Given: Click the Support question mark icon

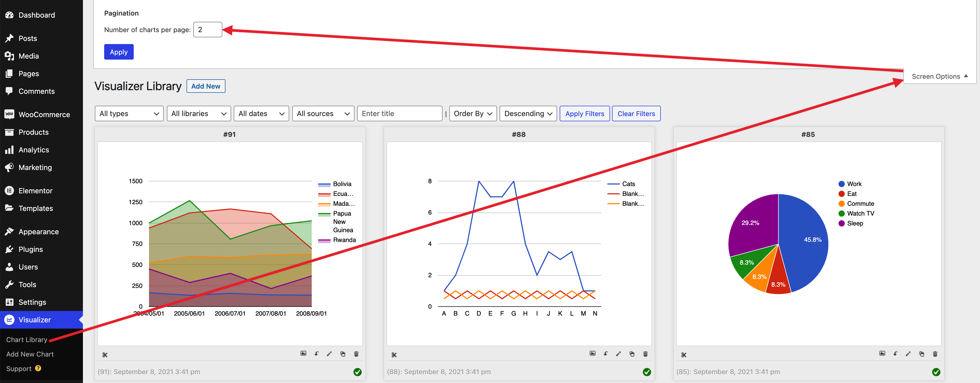Looking at the screenshot, I should pos(38,368).
